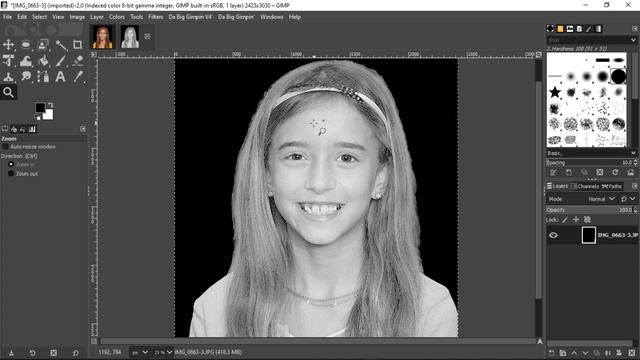
Task: Swap foreground and background colors
Action: point(50,105)
